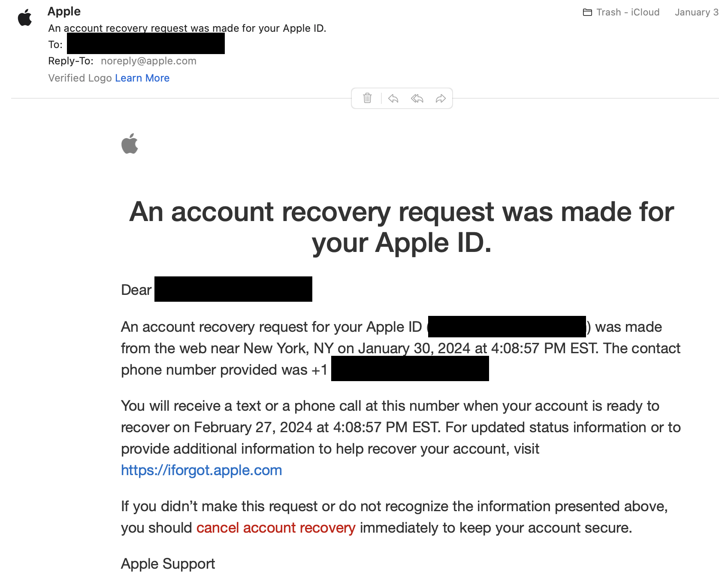Click the large account recovery heading

tap(402, 227)
